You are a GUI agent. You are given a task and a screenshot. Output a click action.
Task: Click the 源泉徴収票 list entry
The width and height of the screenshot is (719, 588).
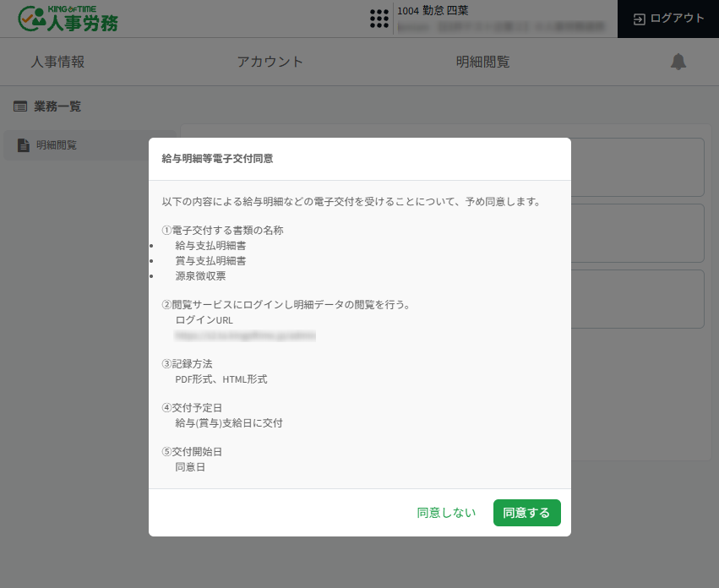coord(200,276)
